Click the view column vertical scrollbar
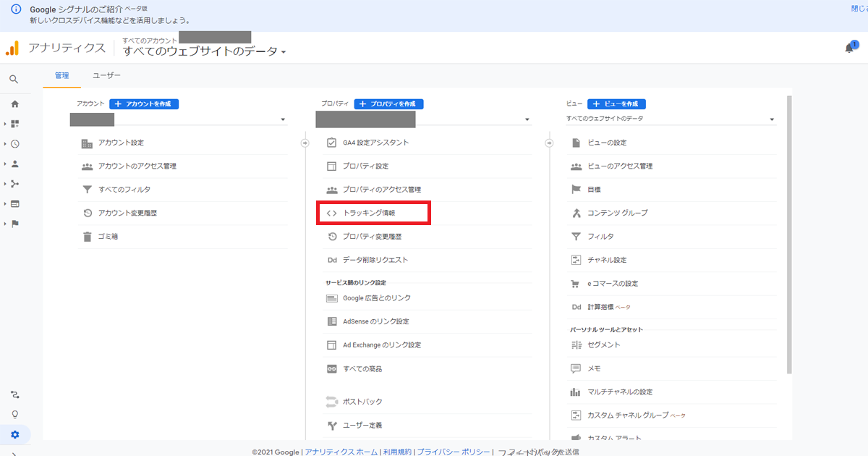868x456 pixels. [788, 235]
